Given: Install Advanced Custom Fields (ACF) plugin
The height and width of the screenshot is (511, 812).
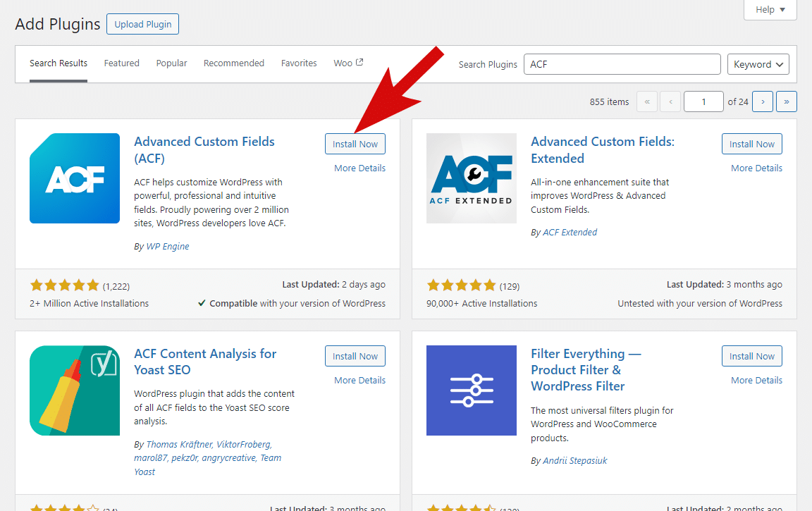Looking at the screenshot, I should (x=355, y=144).
